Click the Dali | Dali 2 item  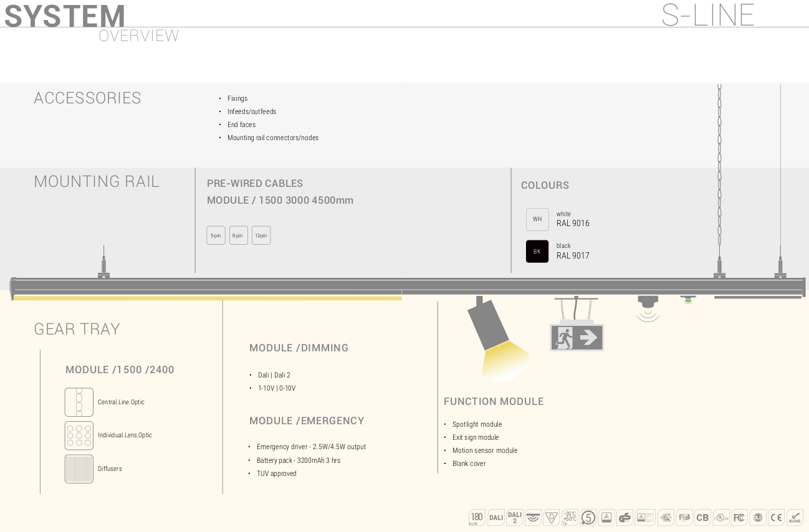[274, 375]
